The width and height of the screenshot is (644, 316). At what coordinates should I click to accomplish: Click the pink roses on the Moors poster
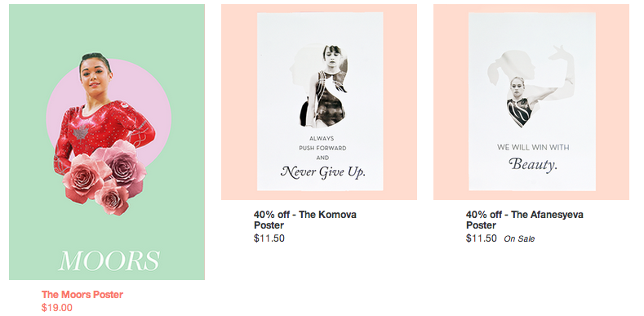104,177
